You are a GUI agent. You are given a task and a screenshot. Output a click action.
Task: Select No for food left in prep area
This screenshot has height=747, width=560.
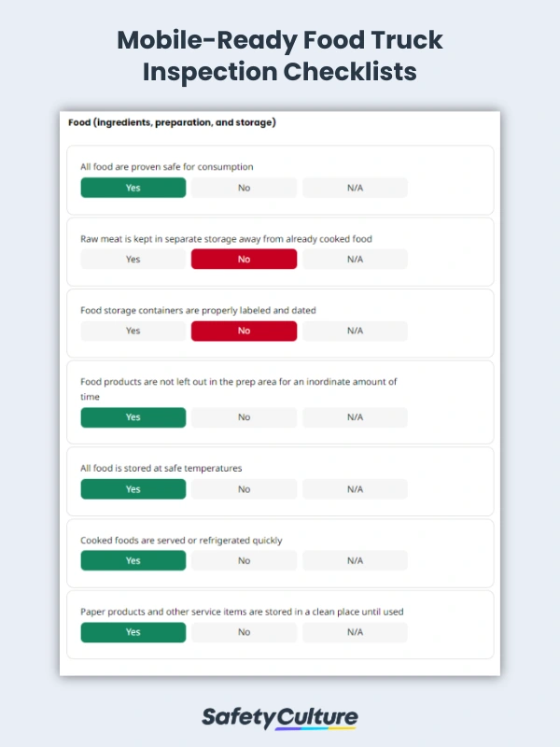coord(244,417)
